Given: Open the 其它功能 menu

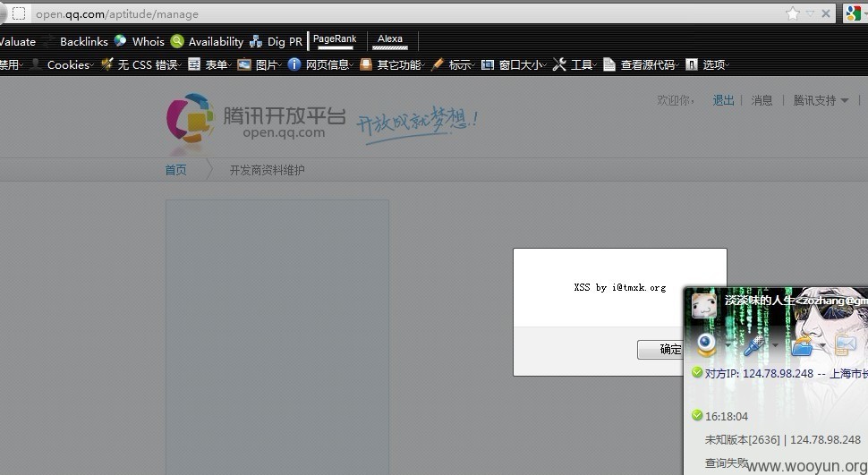Looking at the screenshot, I should (x=401, y=64).
